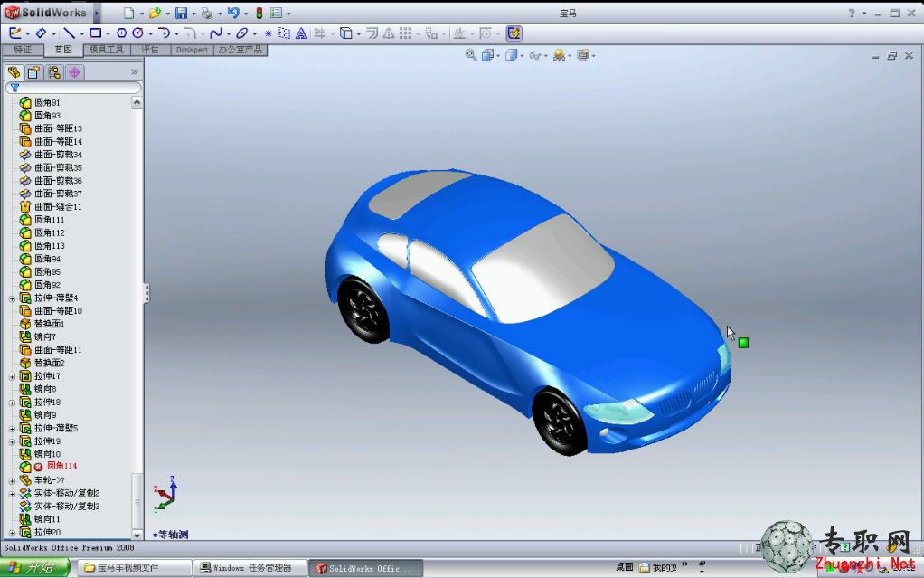Select the 替换面1 feature
Viewport: 924px width, 578px height.
click(x=49, y=324)
